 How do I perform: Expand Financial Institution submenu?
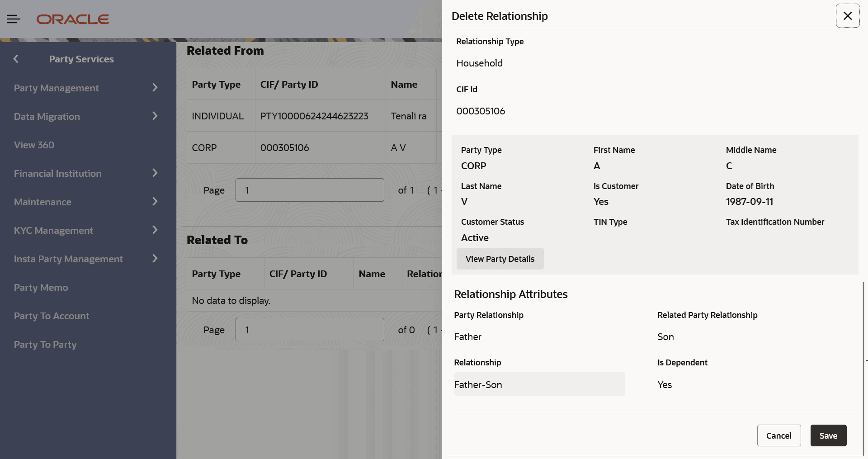(155, 173)
